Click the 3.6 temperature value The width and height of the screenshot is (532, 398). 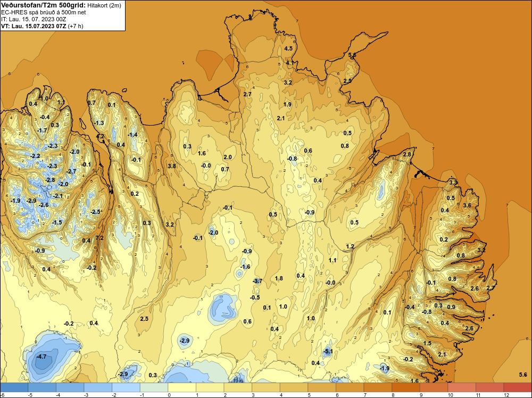(x=467, y=205)
